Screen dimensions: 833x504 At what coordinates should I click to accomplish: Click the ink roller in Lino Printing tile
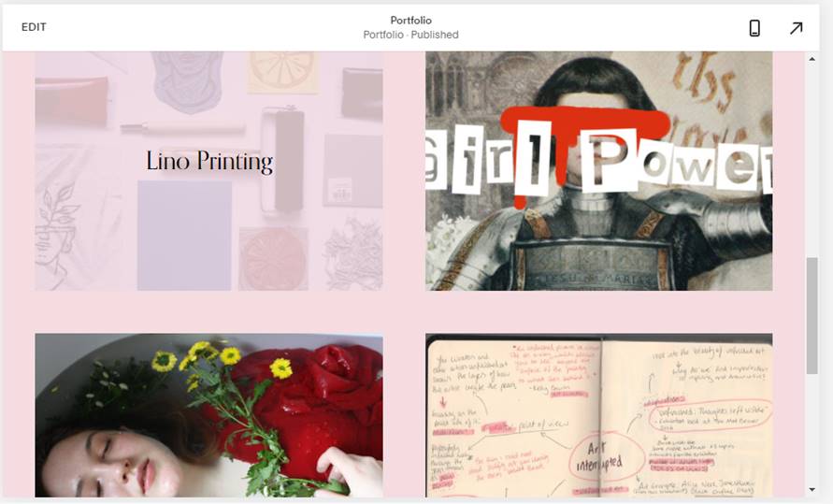pyautogui.click(x=285, y=159)
